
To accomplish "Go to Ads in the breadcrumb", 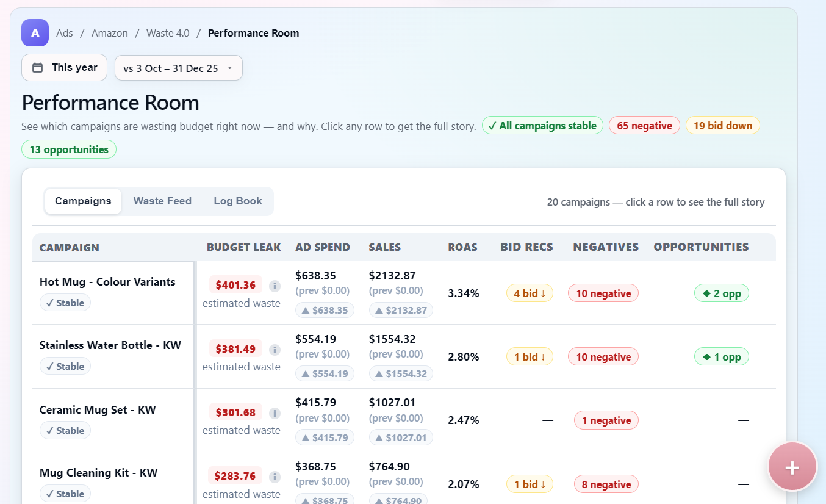I will coord(65,33).
